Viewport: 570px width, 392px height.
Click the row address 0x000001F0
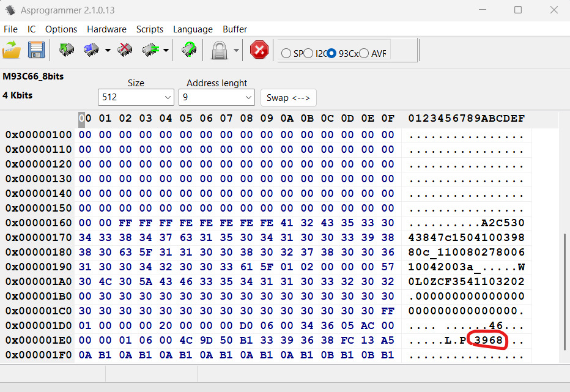(39, 355)
